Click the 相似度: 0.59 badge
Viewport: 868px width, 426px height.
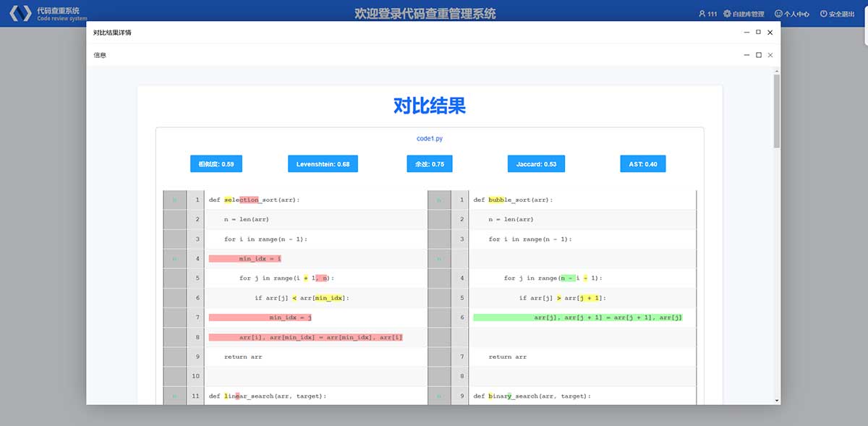coord(216,164)
